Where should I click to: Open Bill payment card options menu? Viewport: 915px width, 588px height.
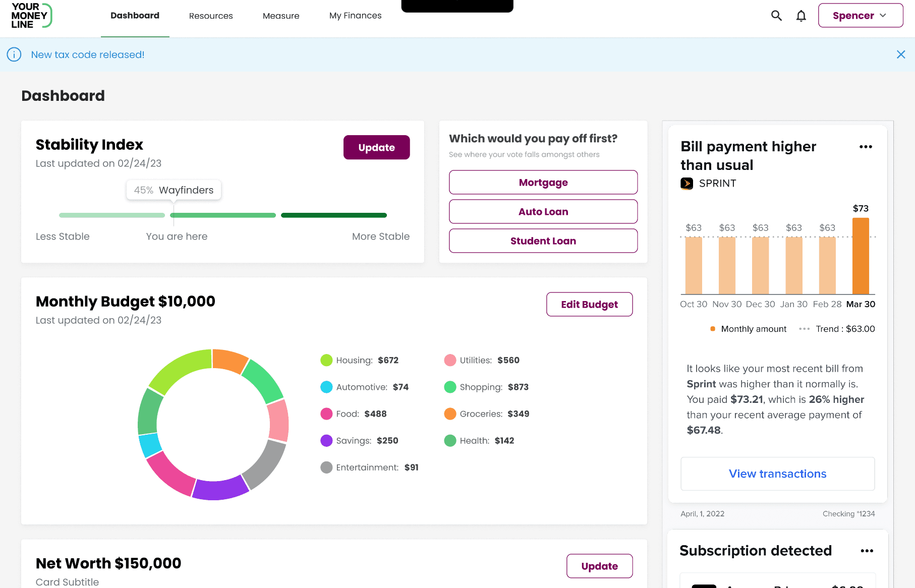(x=866, y=147)
